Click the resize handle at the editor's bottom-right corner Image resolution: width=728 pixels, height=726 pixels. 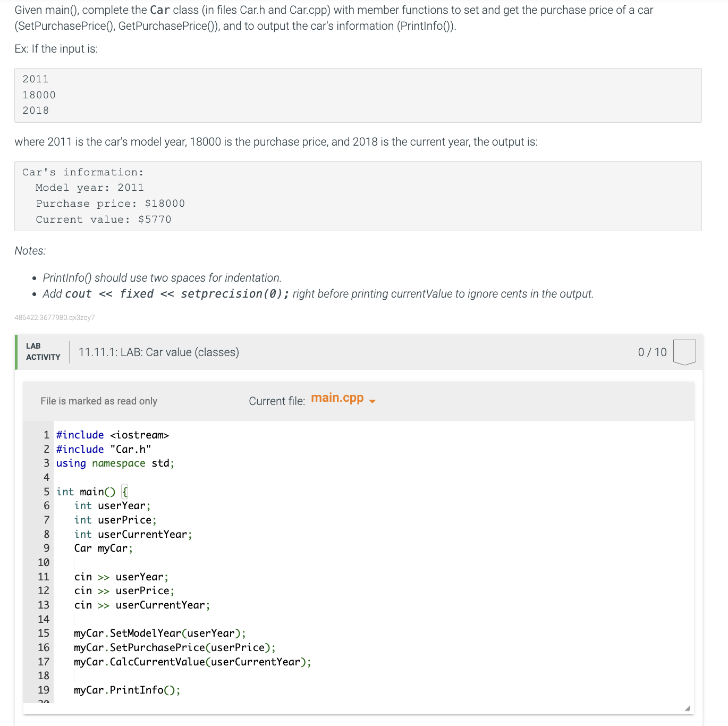click(687, 707)
